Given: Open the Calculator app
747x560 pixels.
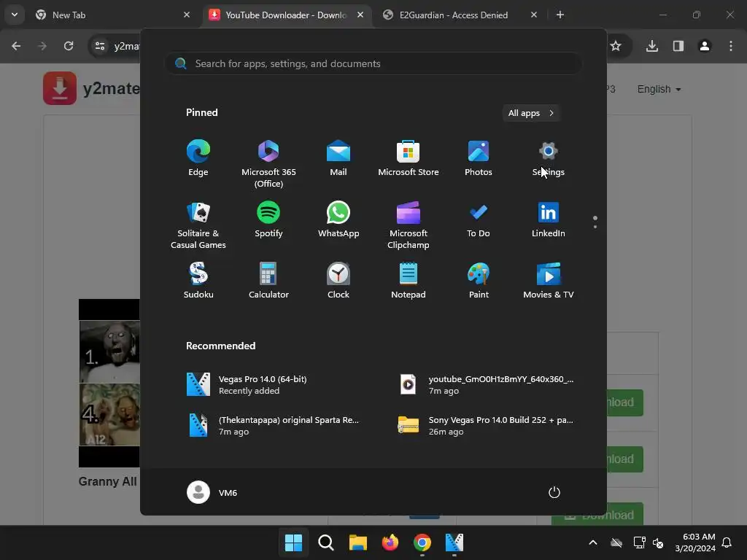Looking at the screenshot, I should pos(268,281).
